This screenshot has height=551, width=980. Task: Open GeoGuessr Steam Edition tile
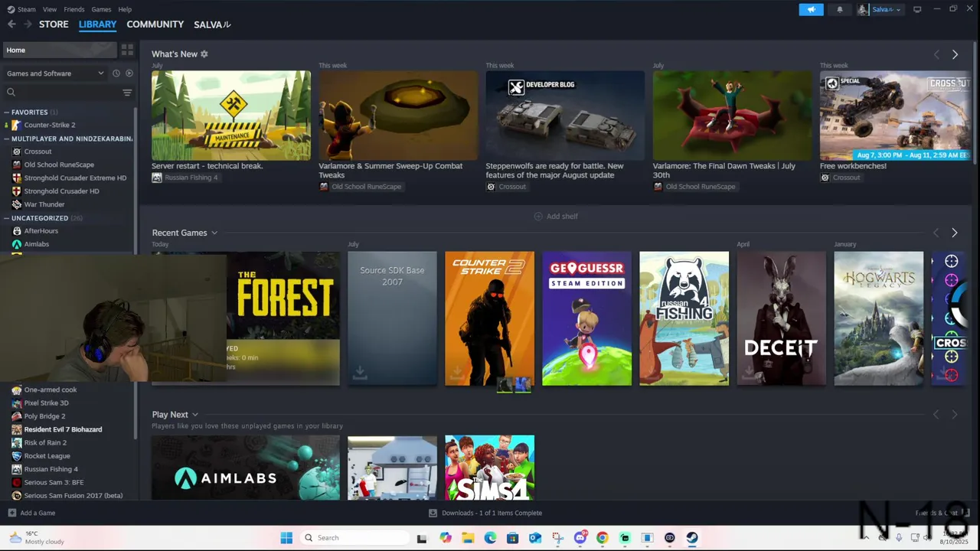click(x=586, y=318)
